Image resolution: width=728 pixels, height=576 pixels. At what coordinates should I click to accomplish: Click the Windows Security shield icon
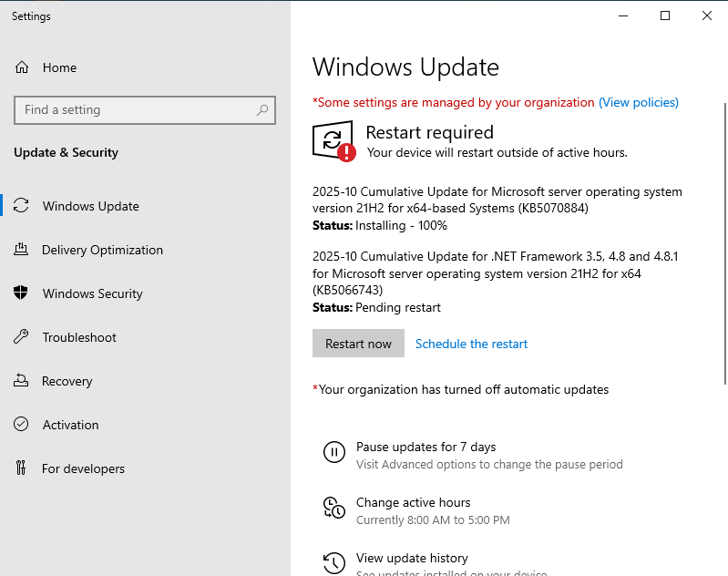(x=20, y=293)
